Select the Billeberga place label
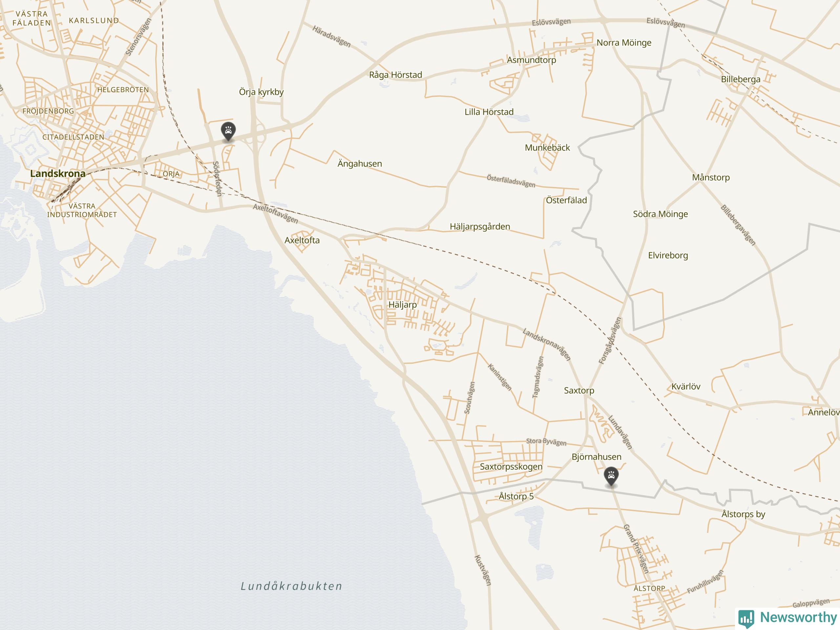840x630 pixels. tap(741, 79)
